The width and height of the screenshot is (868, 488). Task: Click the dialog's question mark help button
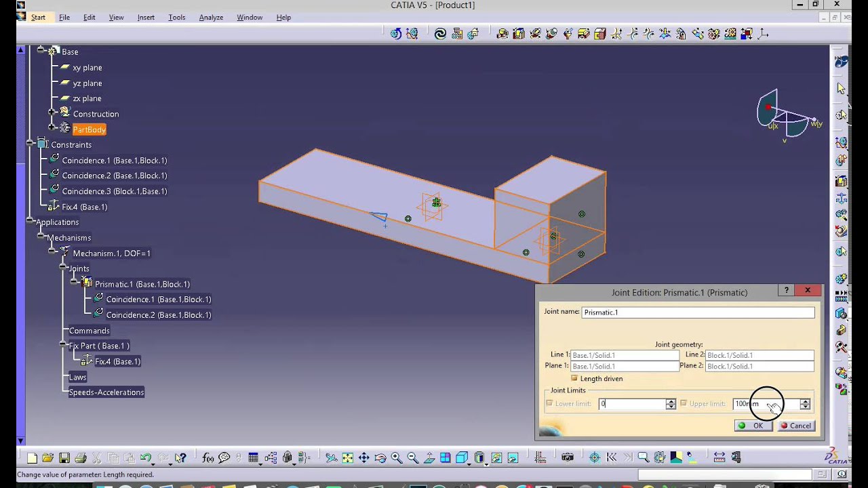(786, 291)
